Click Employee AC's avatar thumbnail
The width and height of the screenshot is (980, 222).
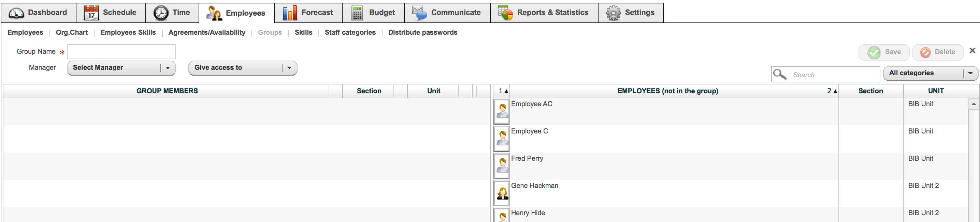tap(501, 112)
